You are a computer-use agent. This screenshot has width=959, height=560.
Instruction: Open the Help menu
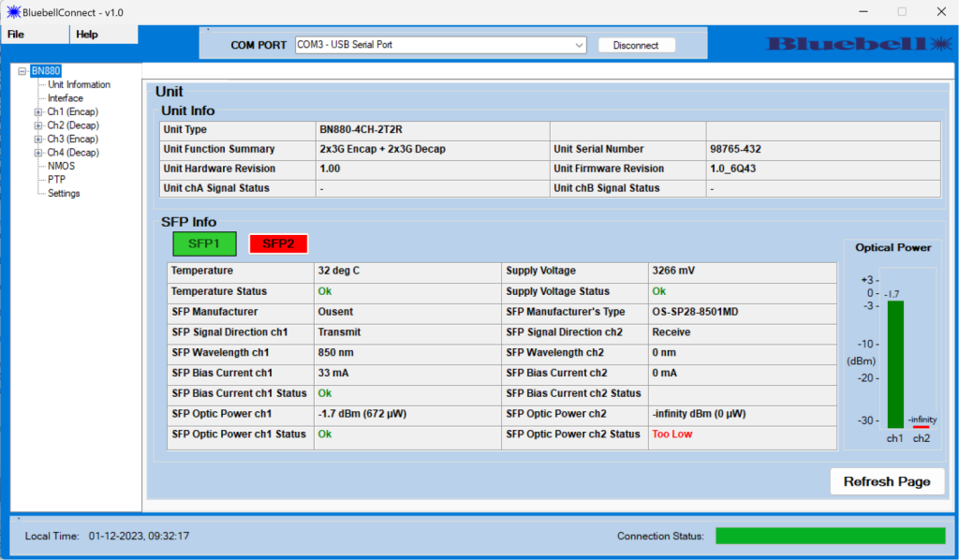(87, 35)
